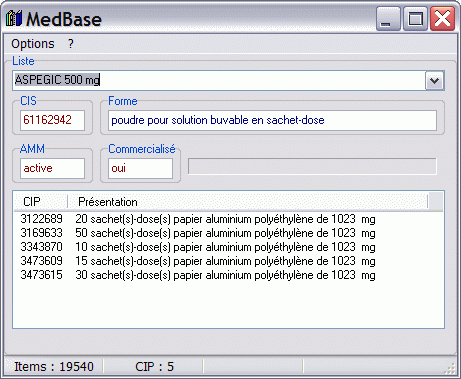Expand the Liste dropdown arrow
This screenshot has width=461, height=379.
coord(434,80)
